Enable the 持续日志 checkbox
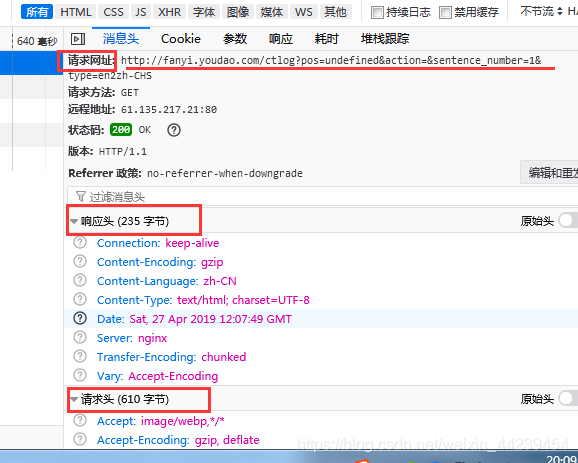Image resolution: width=578 pixels, height=463 pixels. click(377, 13)
